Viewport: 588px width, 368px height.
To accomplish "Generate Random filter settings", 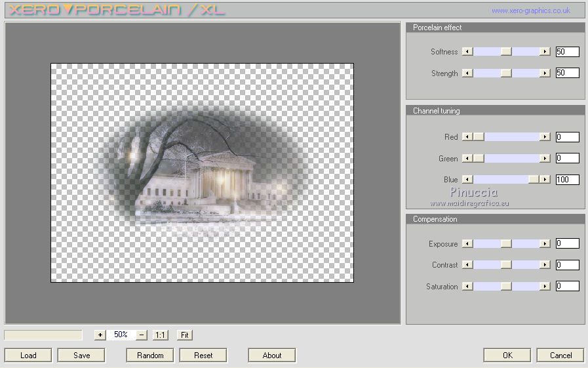I will (x=150, y=356).
